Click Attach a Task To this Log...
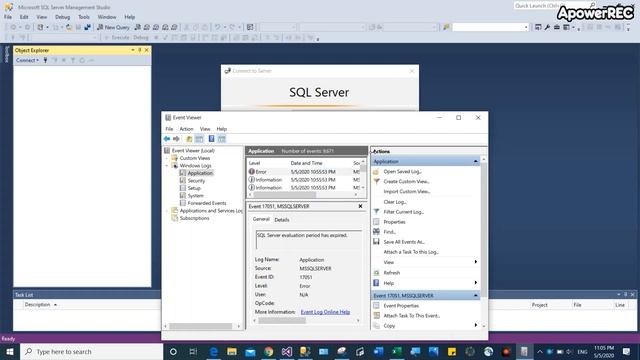 tap(411, 252)
